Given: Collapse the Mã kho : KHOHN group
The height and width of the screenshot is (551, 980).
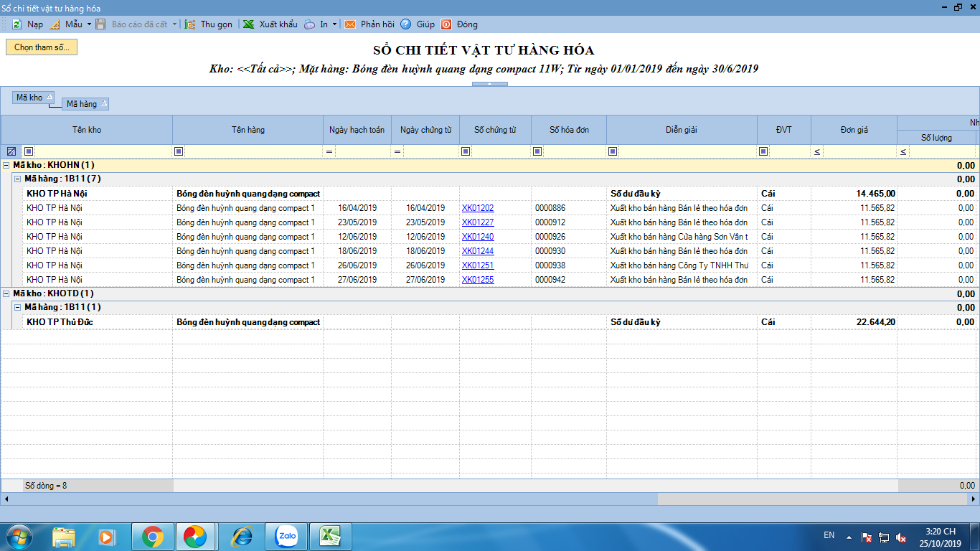Looking at the screenshot, I should click(6, 165).
